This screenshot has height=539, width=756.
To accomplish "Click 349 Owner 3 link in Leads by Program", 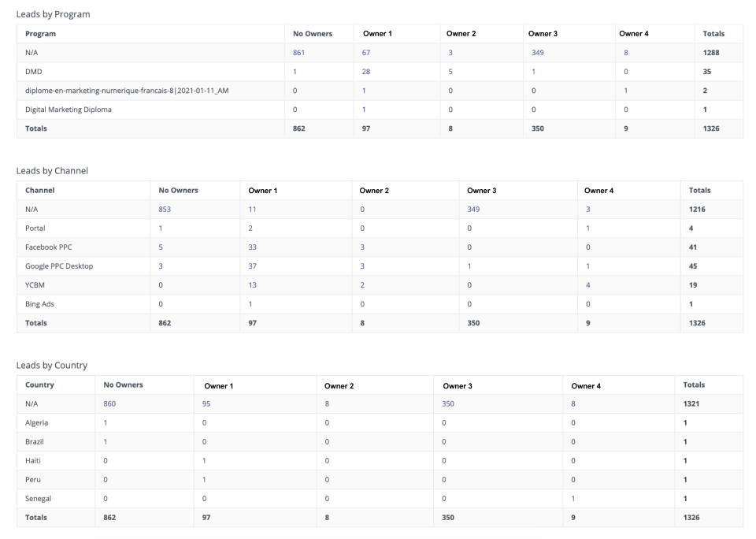I will (539, 53).
